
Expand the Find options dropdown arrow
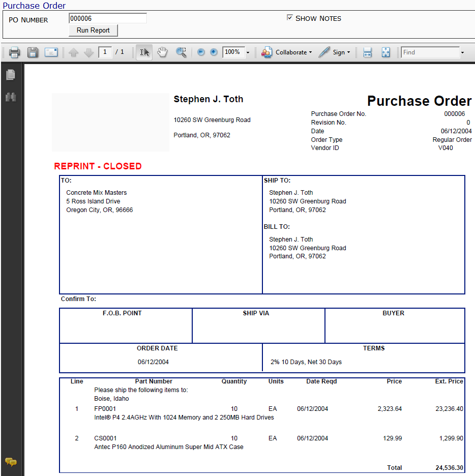click(463, 52)
